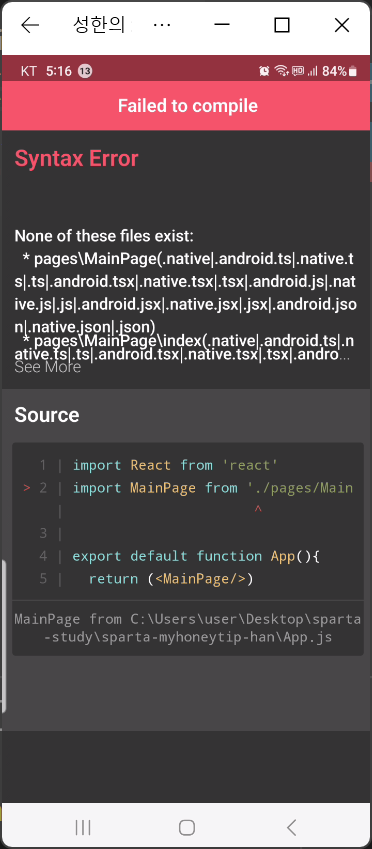Viewport: 372px width, 849px height.
Task: Tap code line 'import React from 'react''
Action: point(175,465)
